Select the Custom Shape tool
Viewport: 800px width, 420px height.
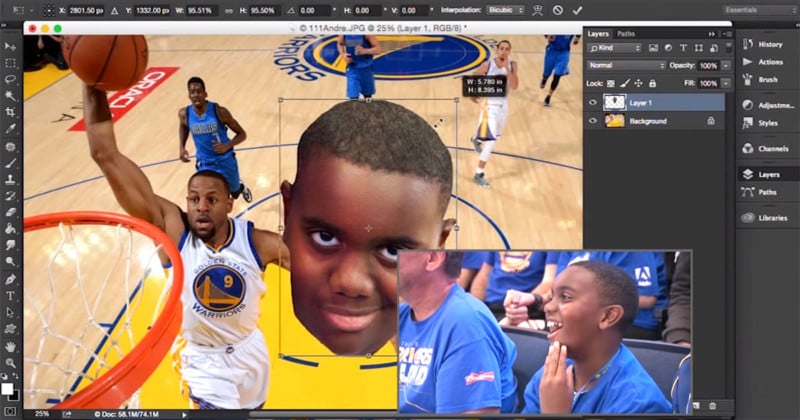(x=10, y=329)
